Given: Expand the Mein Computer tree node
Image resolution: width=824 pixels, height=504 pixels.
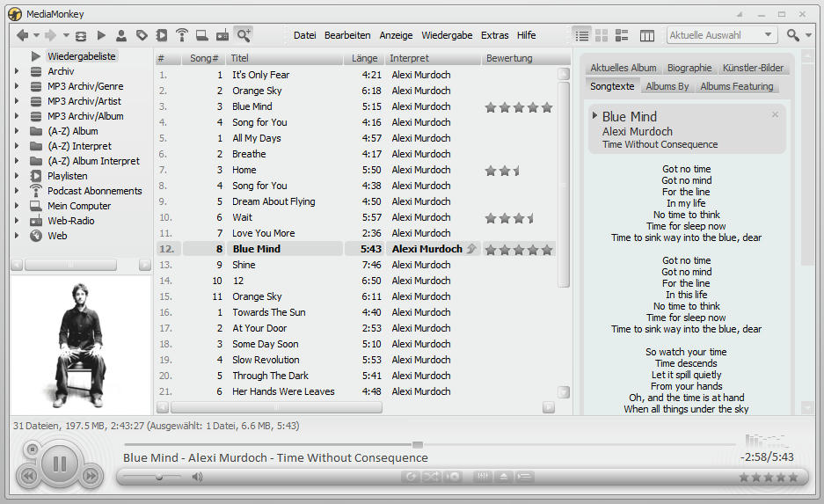Looking at the screenshot, I should pos(17,206).
